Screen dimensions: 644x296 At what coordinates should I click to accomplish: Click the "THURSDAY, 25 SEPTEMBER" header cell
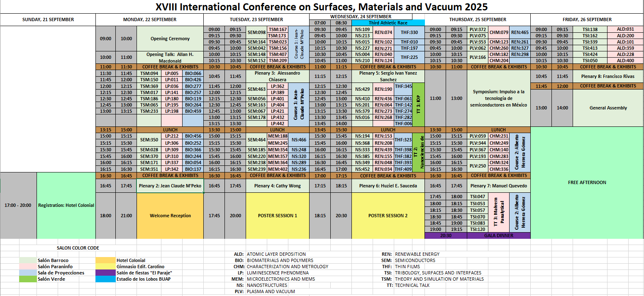[x=478, y=19]
